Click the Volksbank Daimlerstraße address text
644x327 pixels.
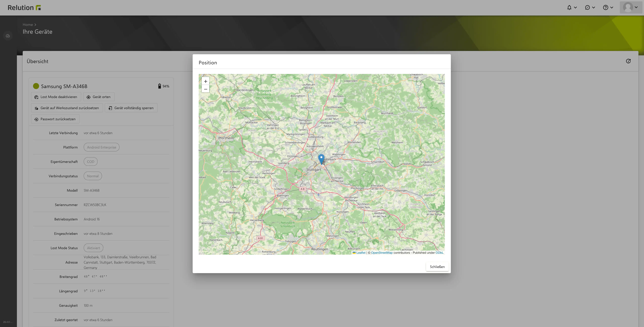coord(120,262)
